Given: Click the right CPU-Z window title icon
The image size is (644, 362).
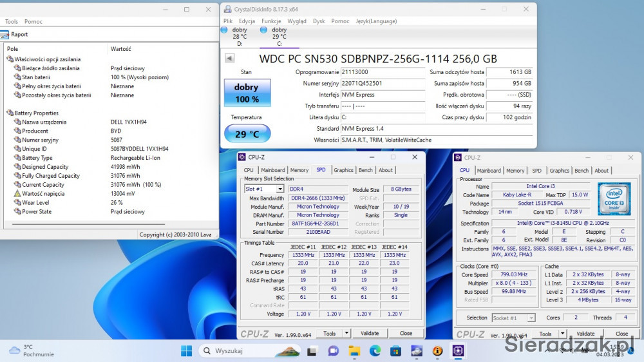Looking at the screenshot, I should pos(458,157).
